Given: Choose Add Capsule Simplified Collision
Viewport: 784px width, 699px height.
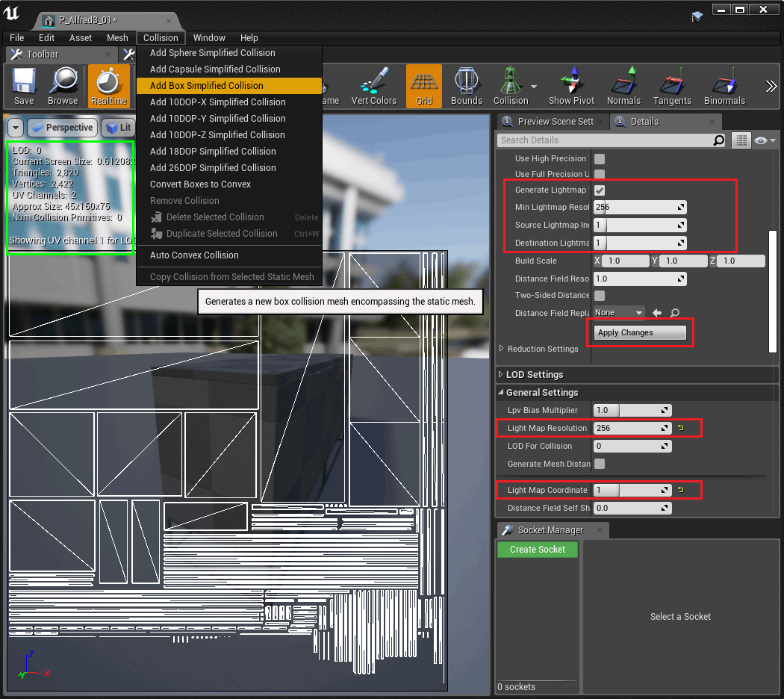Looking at the screenshot, I should point(229,69).
